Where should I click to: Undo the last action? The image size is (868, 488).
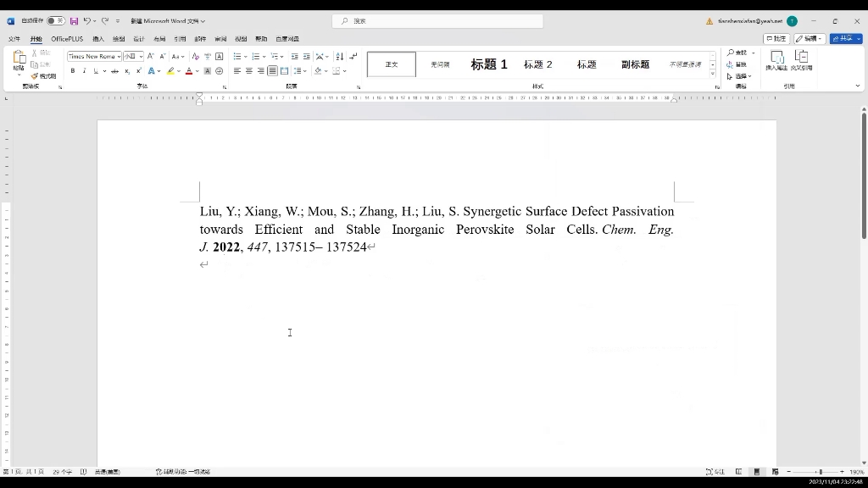87,21
